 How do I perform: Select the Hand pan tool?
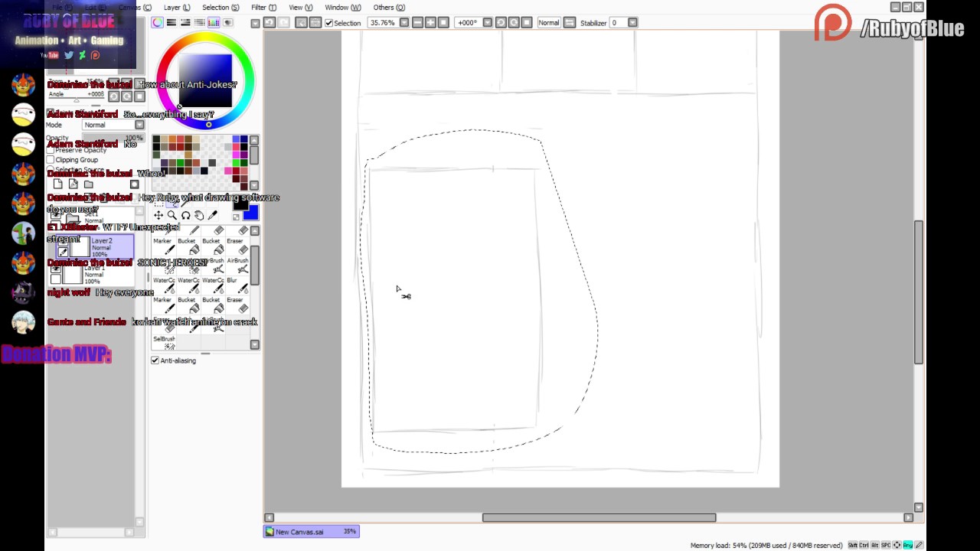click(199, 216)
